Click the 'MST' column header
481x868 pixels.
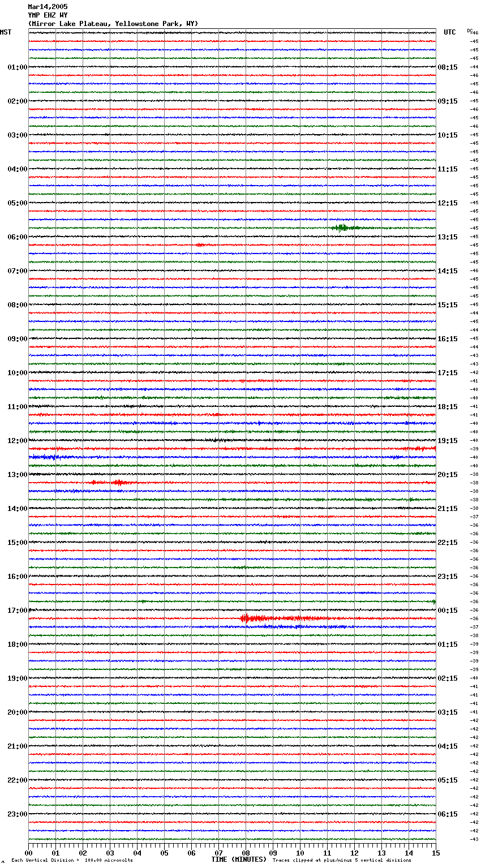tap(6, 32)
